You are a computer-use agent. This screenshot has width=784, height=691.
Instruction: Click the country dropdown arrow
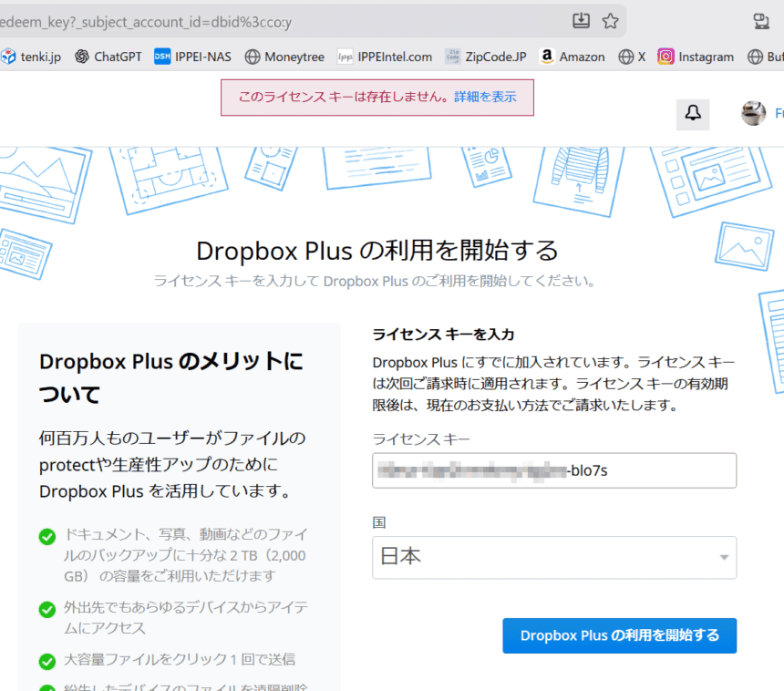coord(724,557)
